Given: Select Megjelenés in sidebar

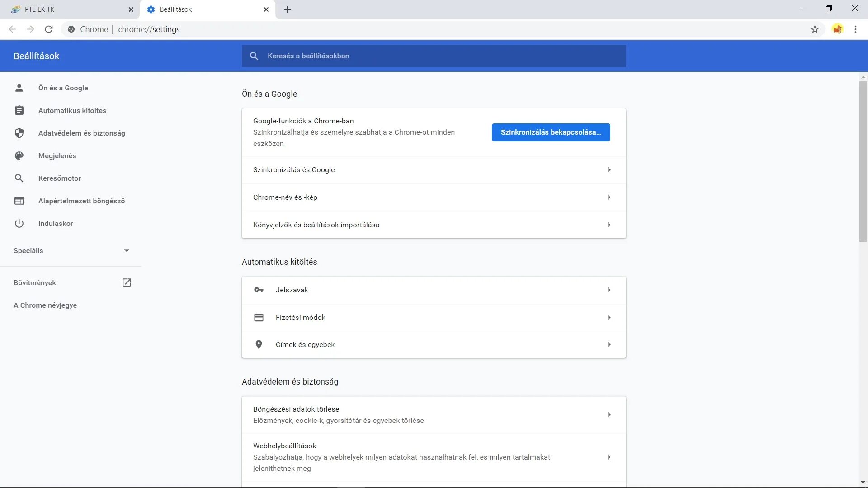Looking at the screenshot, I should point(57,155).
